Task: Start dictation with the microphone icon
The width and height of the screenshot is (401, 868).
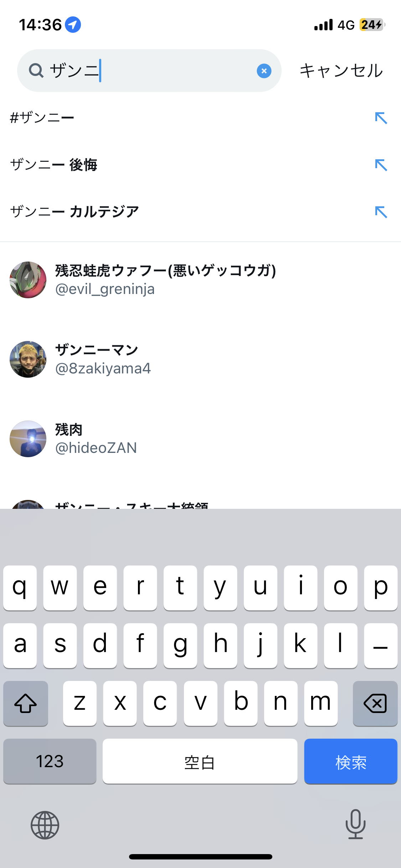Action: click(355, 824)
